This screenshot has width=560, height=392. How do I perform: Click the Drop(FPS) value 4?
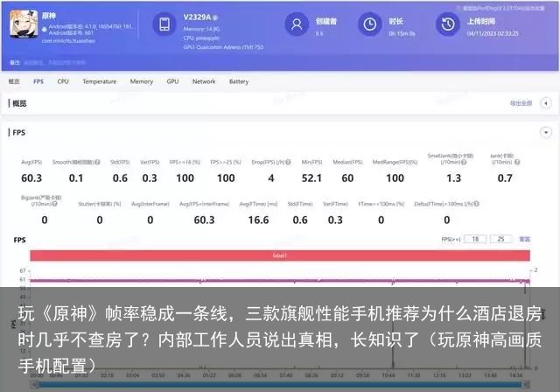pos(271,178)
